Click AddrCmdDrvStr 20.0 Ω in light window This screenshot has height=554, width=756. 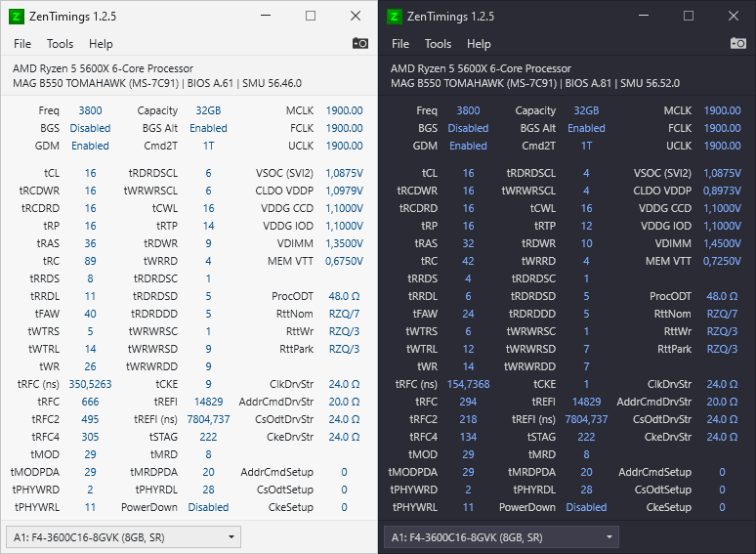[344, 403]
